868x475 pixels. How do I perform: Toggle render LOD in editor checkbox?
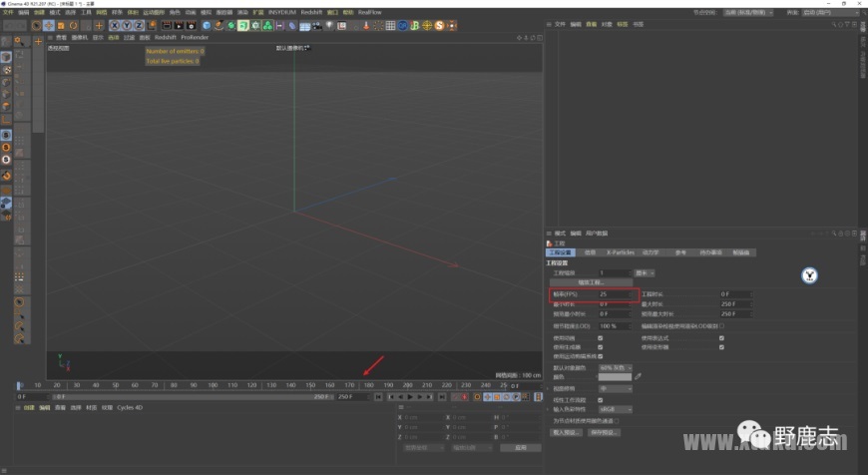(x=722, y=326)
